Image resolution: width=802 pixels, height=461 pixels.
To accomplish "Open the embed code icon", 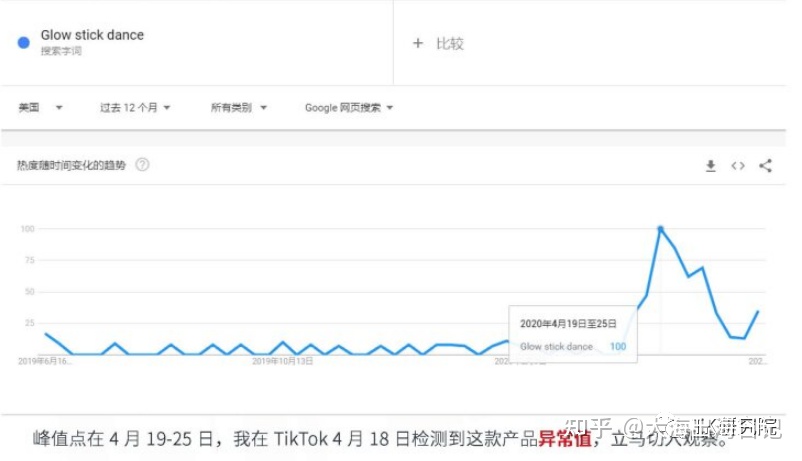I will (x=738, y=166).
